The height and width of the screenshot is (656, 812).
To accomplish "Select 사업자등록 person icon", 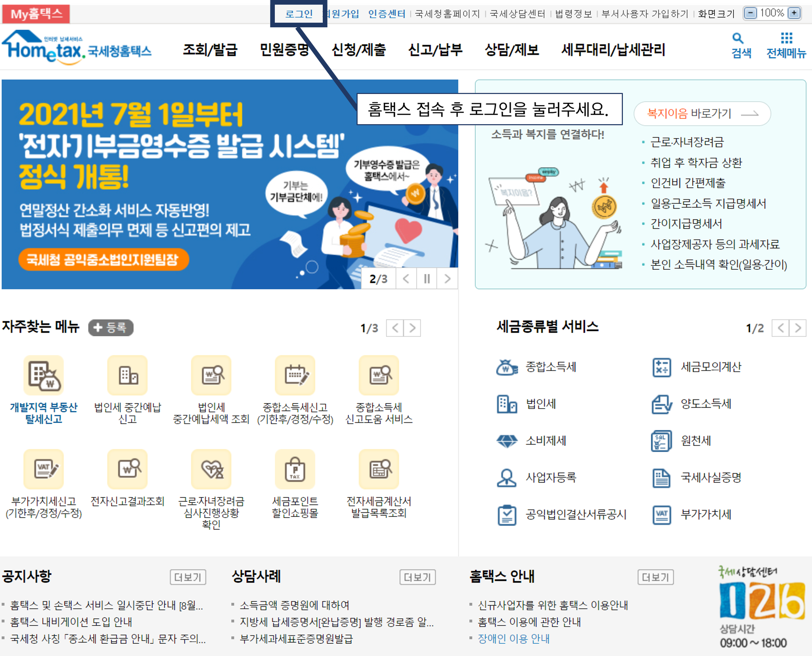I will 507,478.
